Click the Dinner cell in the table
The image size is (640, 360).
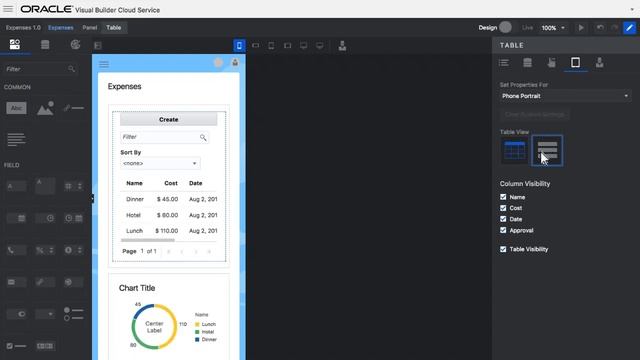[135, 199]
